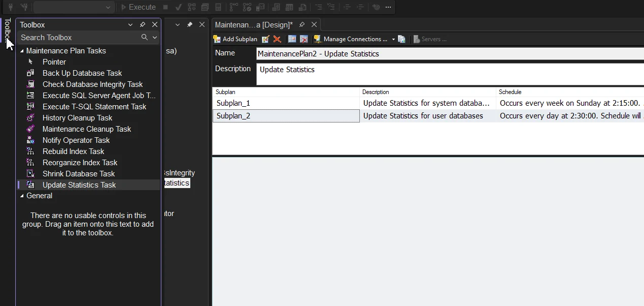Switch to the Maintenance Plan Design tab

coord(254,24)
